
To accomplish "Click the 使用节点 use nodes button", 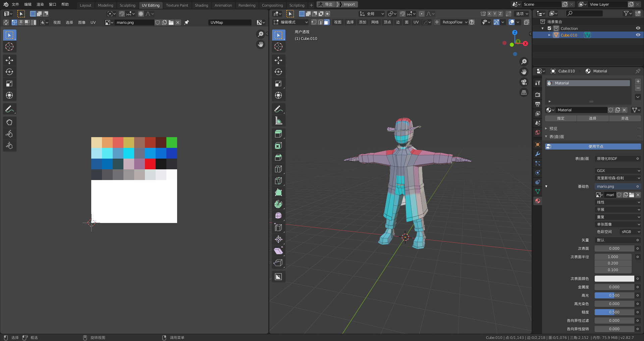I will pyautogui.click(x=593, y=147).
